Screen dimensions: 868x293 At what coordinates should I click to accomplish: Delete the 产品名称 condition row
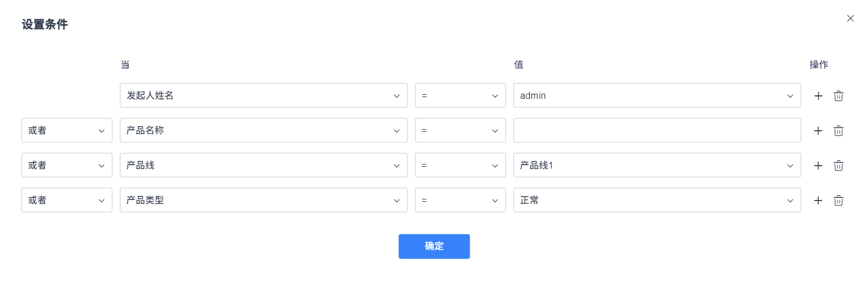[x=838, y=131]
